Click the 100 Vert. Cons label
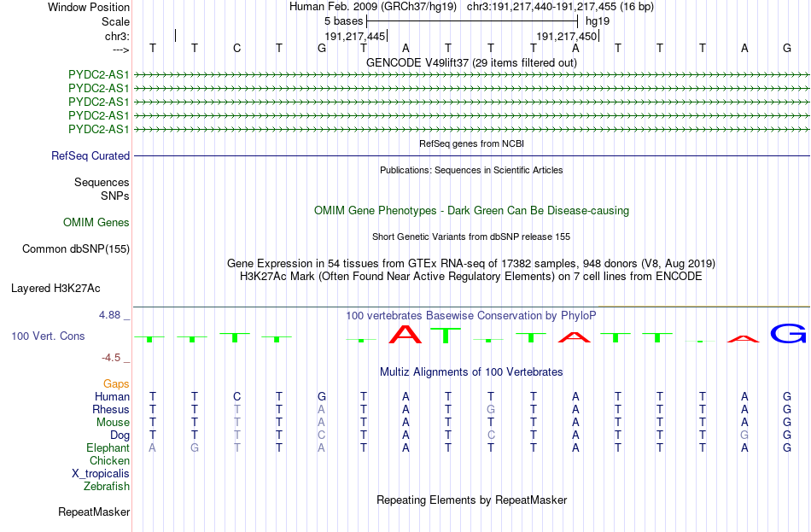The image size is (811, 532). click(x=48, y=336)
